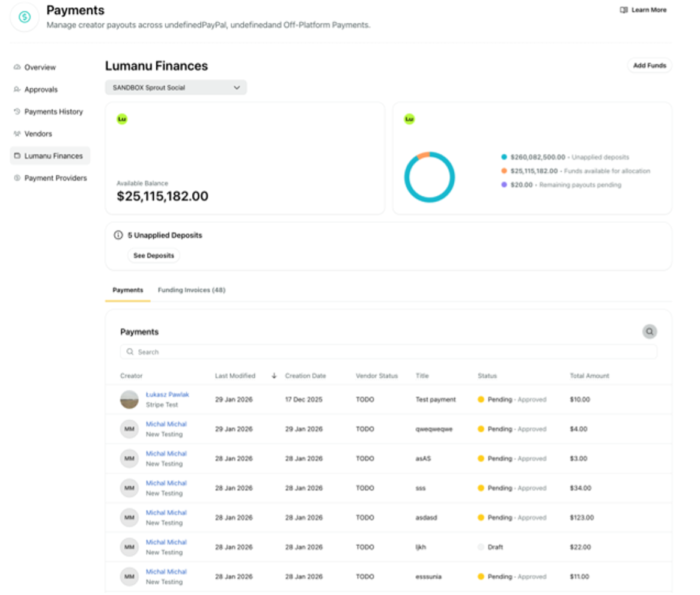Click the magnifier icon inside Search field
The height and width of the screenshot is (595, 700).
click(x=130, y=351)
